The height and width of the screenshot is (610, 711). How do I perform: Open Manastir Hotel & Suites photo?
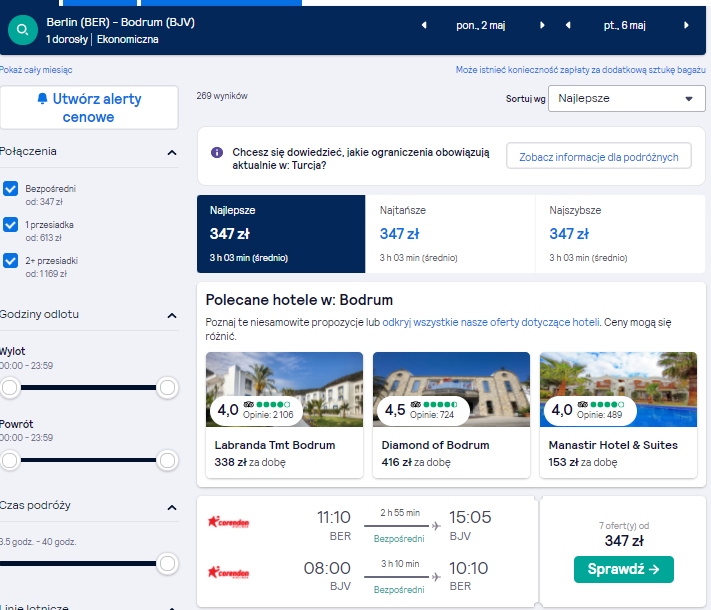click(618, 390)
